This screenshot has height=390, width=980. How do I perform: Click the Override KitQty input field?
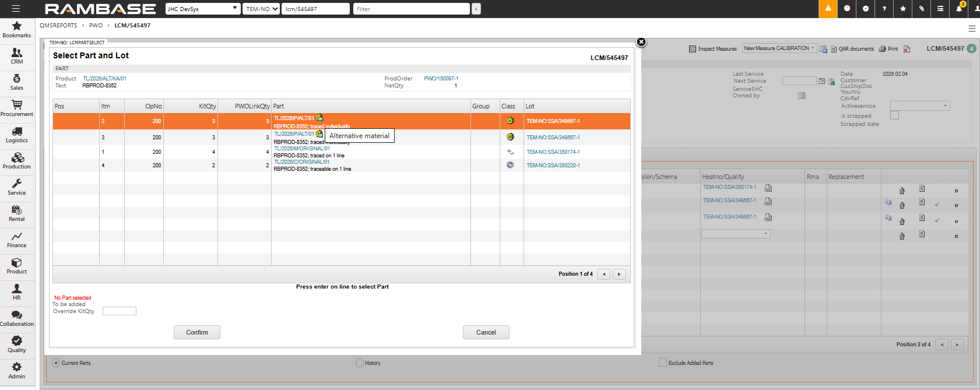[120, 311]
